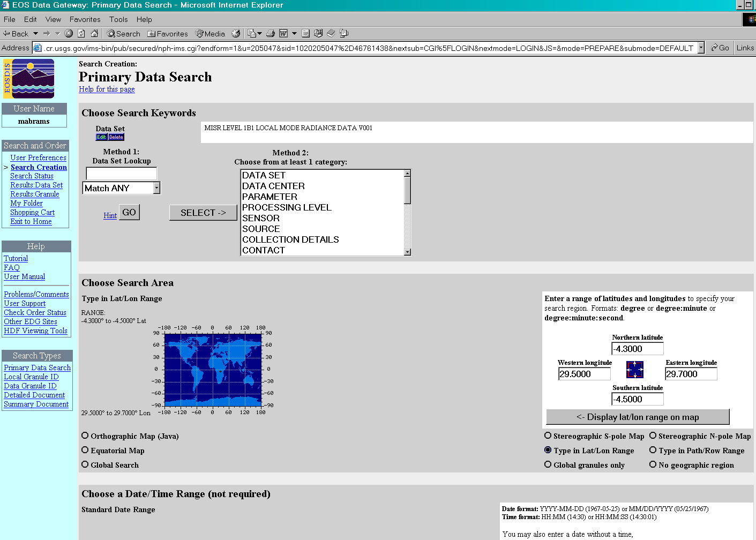Expand the Edit button dropdown arrow
This screenshot has height=540, width=756.
coord(294,33)
